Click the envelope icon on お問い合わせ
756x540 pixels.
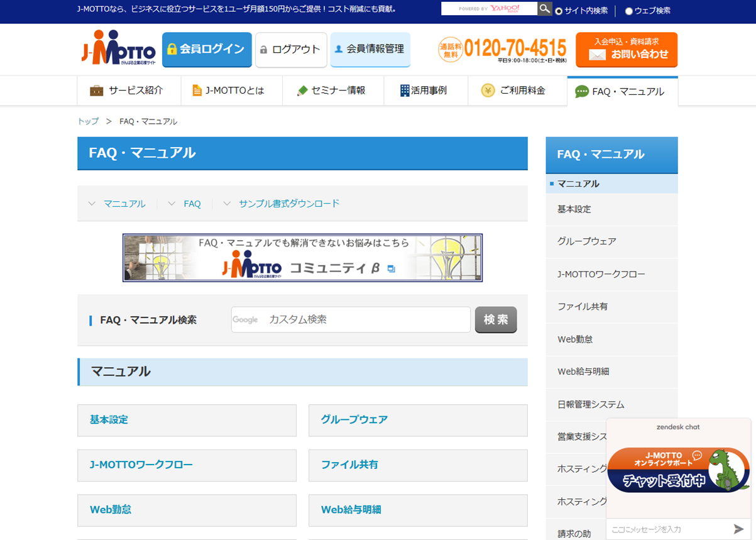[x=597, y=55]
